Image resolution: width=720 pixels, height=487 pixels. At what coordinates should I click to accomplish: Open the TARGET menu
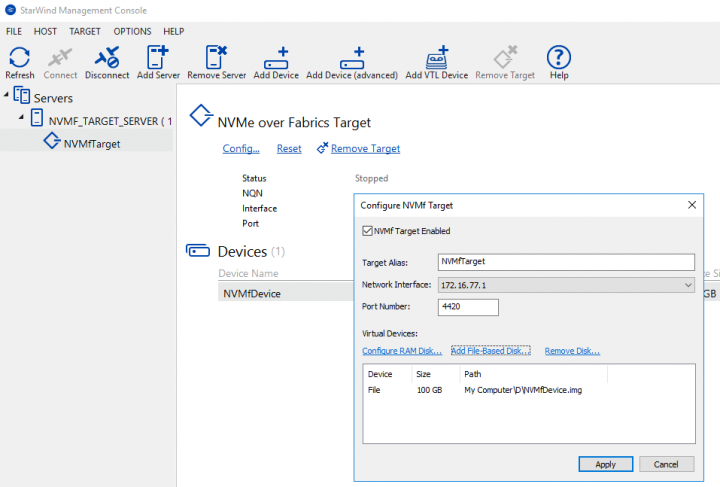(x=84, y=31)
